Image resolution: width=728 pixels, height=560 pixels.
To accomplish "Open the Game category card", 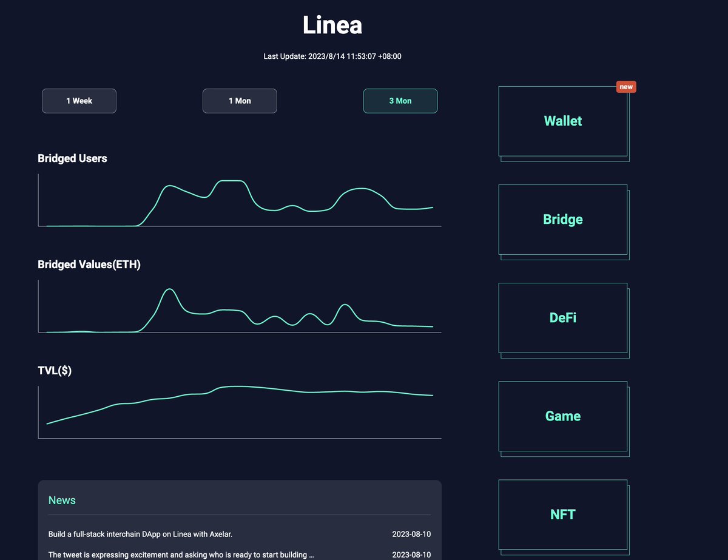I will (563, 416).
